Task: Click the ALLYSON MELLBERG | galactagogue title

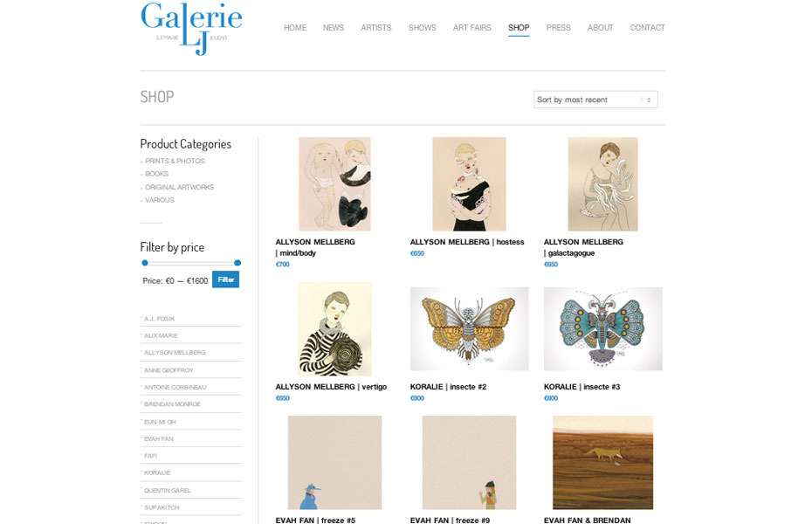Action: click(x=583, y=247)
